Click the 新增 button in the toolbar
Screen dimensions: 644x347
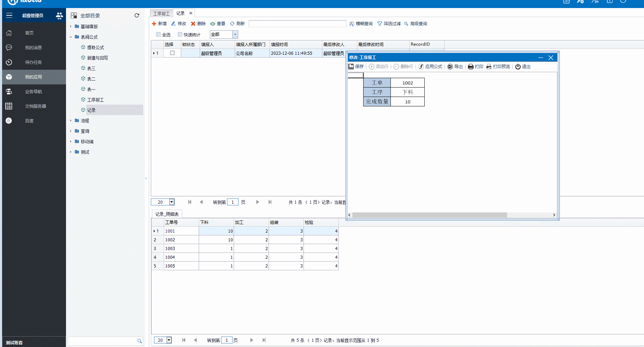tap(159, 24)
